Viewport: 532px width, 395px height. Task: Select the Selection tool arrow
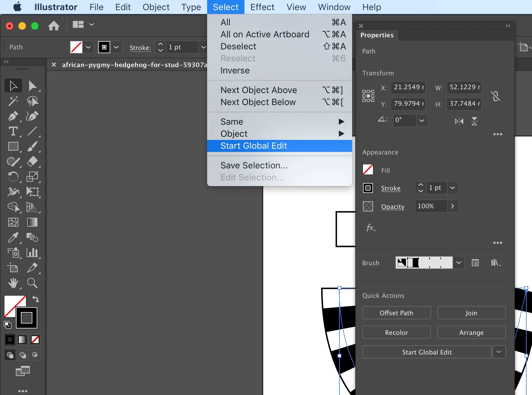(13, 86)
